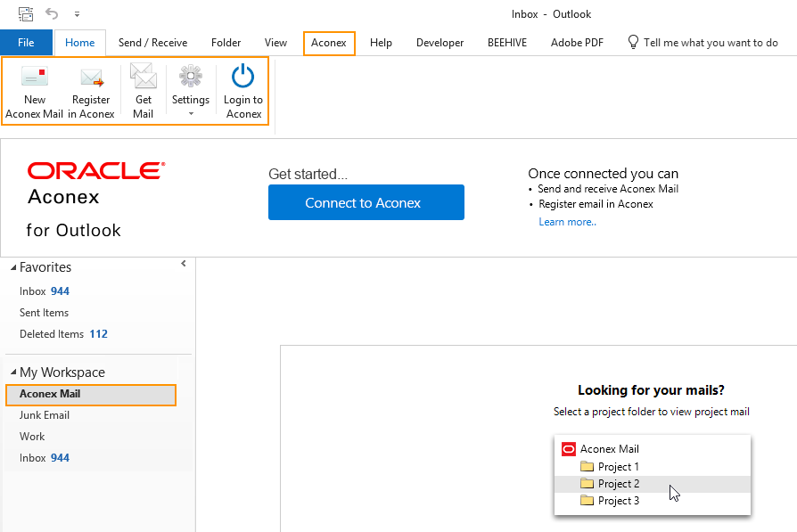Minimize the folder pane with the chevron

pyautogui.click(x=184, y=263)
